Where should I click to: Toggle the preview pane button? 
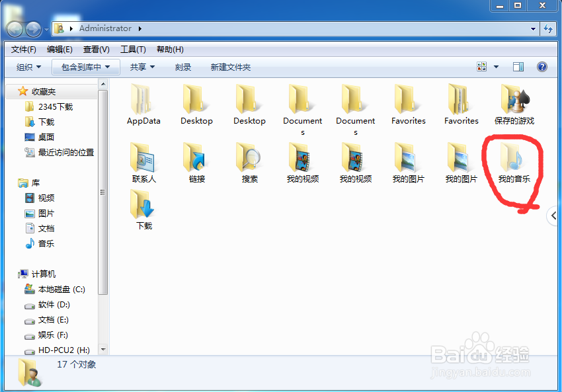pyautogui.click(x=518, y=67)
